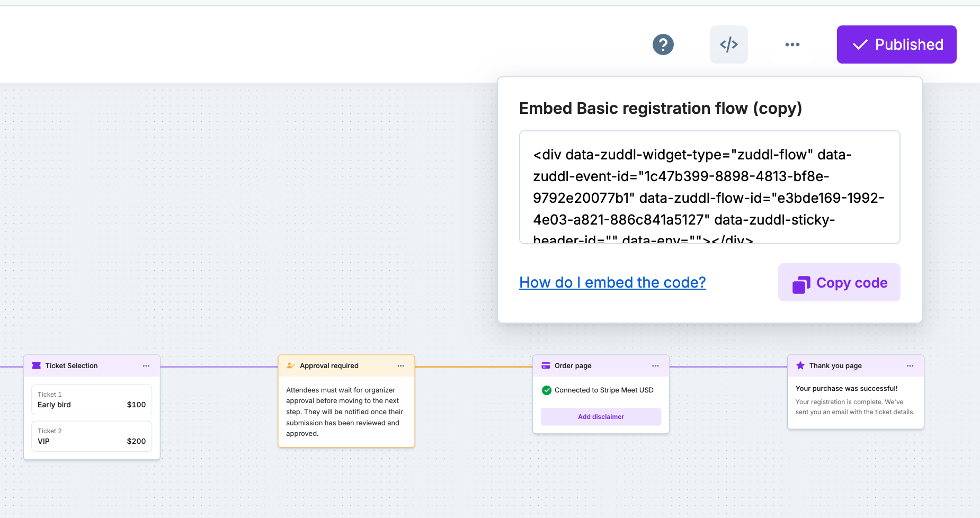Click the Order page card icon
The height and width of the screenshot is (518, 980).
pyautogui.click(x=546, y=365)
